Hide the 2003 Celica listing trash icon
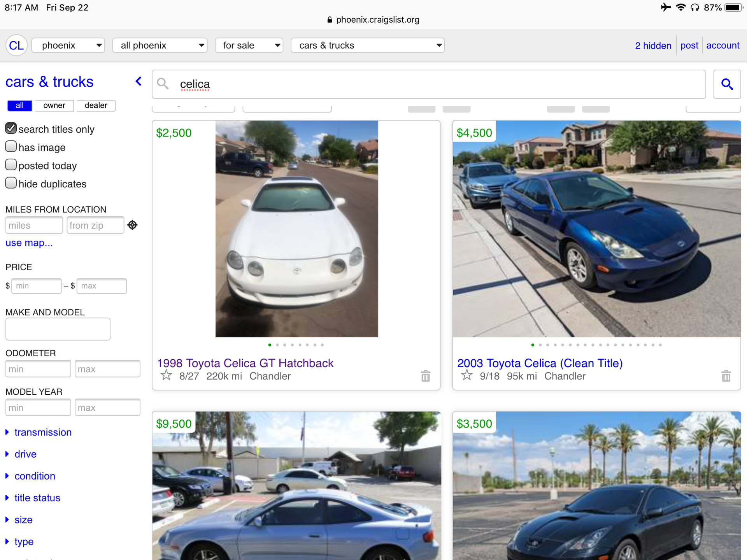Screen dimensions: 747x560 click(x=726, y=376)
